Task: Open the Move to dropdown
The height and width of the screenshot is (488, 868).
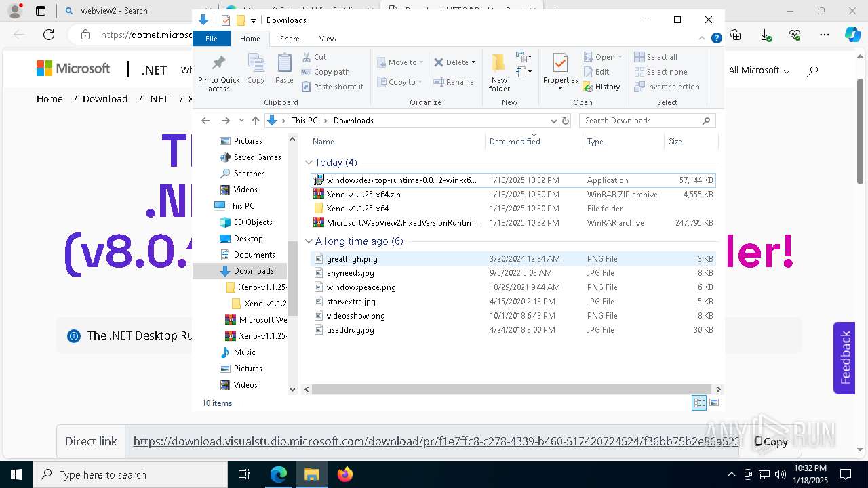Action: (x=400, y=62)
